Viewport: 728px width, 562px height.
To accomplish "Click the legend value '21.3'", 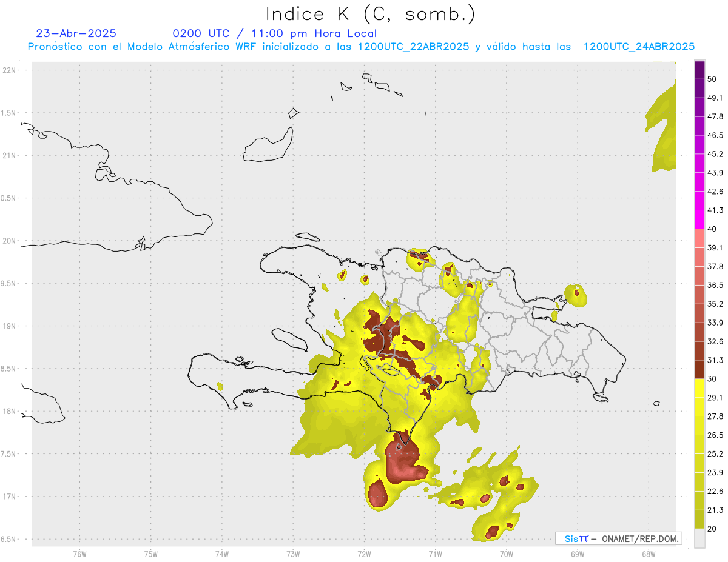I will pos(715,510).
